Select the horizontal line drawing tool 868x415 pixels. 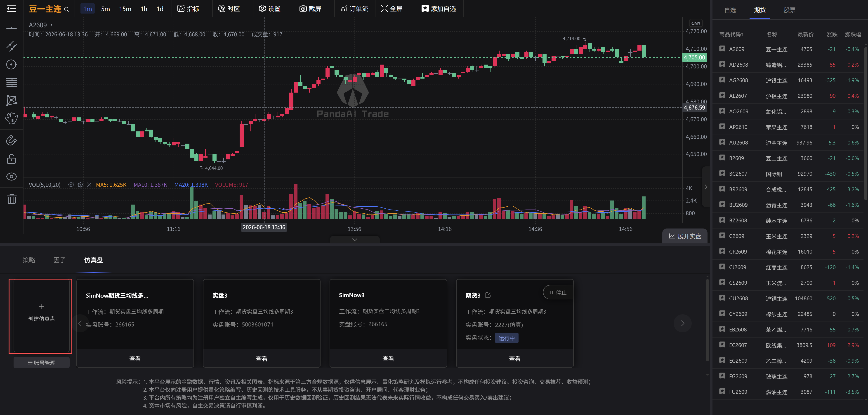[12, 28]
